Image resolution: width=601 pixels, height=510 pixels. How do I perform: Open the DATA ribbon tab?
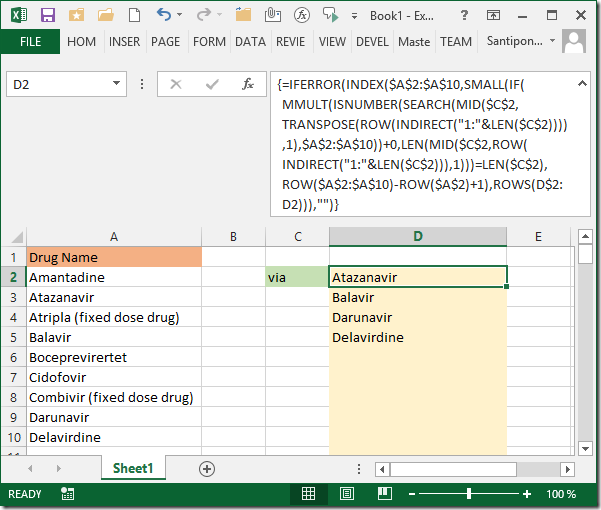click(250, 41)
